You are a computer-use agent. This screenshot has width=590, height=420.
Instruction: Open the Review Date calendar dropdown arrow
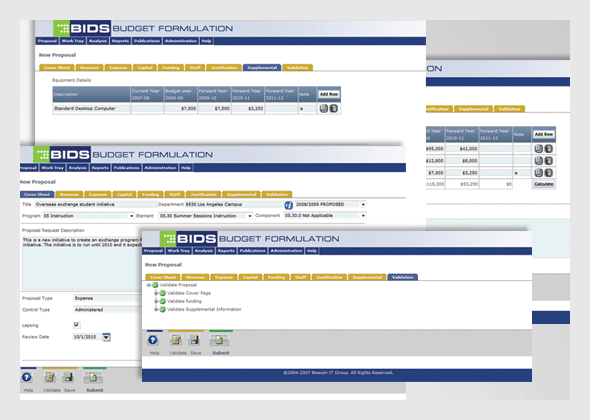click(x=106, y=337)
